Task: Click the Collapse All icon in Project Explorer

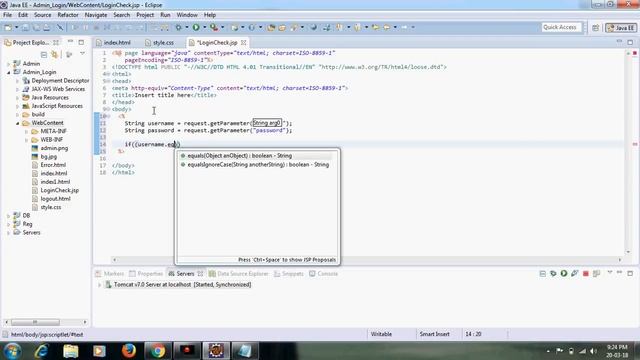Action: click(x=44, y=54)
